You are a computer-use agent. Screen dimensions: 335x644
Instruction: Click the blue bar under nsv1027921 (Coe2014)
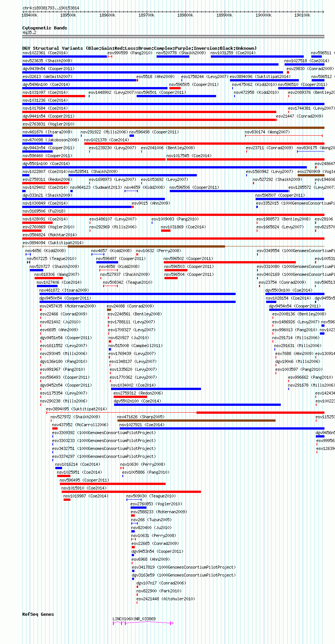pyautogui.click(x=222, y=428)
